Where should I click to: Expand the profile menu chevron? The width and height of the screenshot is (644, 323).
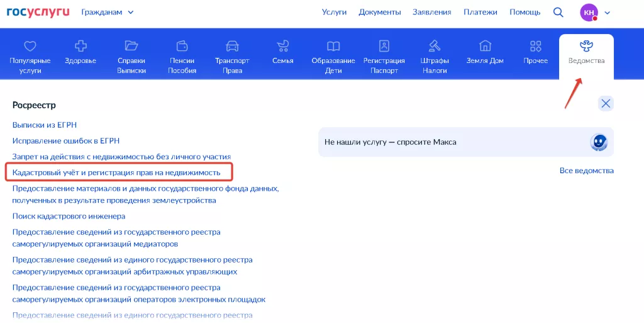tap(607, 13)
